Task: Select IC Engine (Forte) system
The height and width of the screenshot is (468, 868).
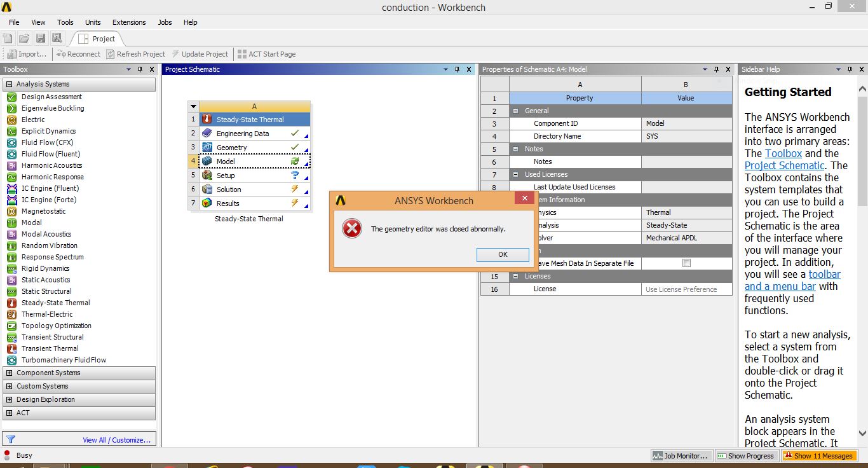Action: tap(48, 200)
